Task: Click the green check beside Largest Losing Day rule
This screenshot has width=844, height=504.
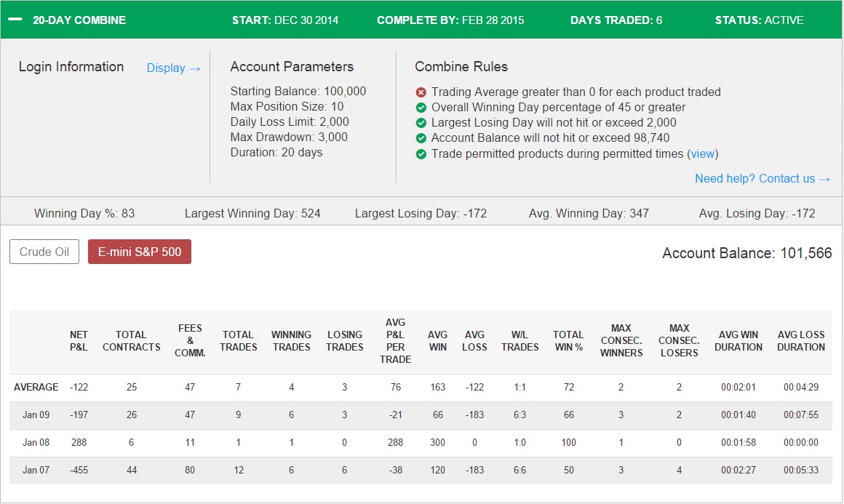Action: pyautogui.click(x=421, y=123)
